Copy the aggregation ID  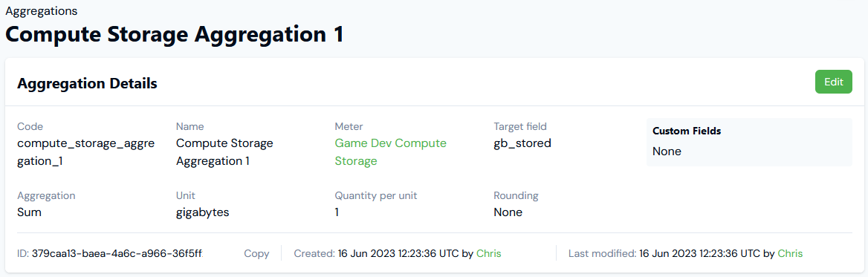coord(256,254)
